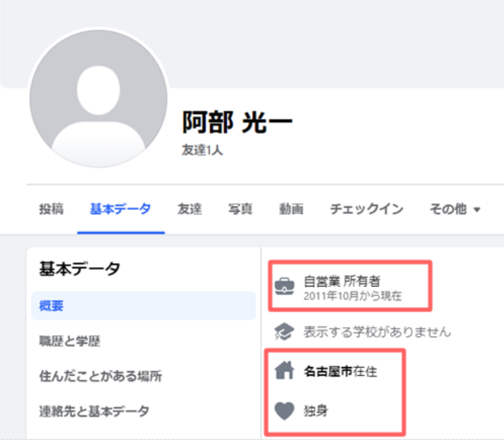This screenshot has width=504, height=440.
Task: Open the その他 dropdown menu
Action: [x=455, y=209]
